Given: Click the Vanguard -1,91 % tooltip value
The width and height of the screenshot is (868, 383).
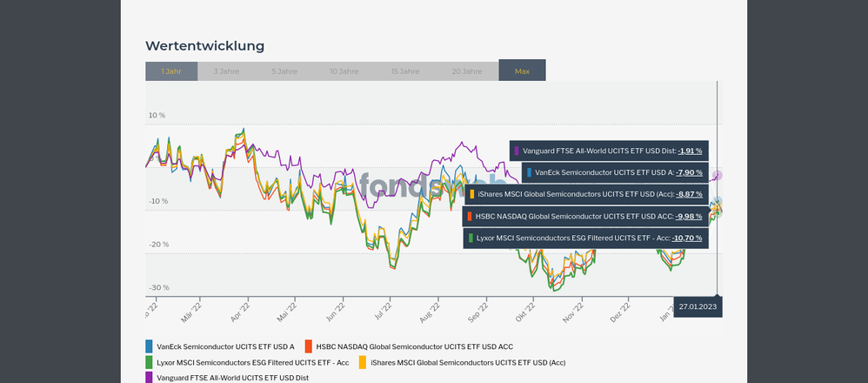Looking at the screenshot, I should pyautogui.click(x=690, y=151).
